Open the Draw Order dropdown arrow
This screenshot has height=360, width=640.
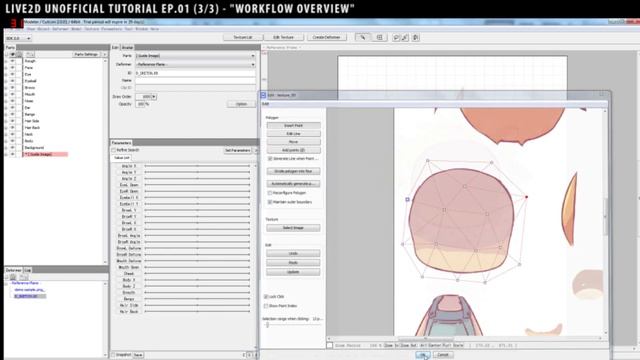point(154,97)
